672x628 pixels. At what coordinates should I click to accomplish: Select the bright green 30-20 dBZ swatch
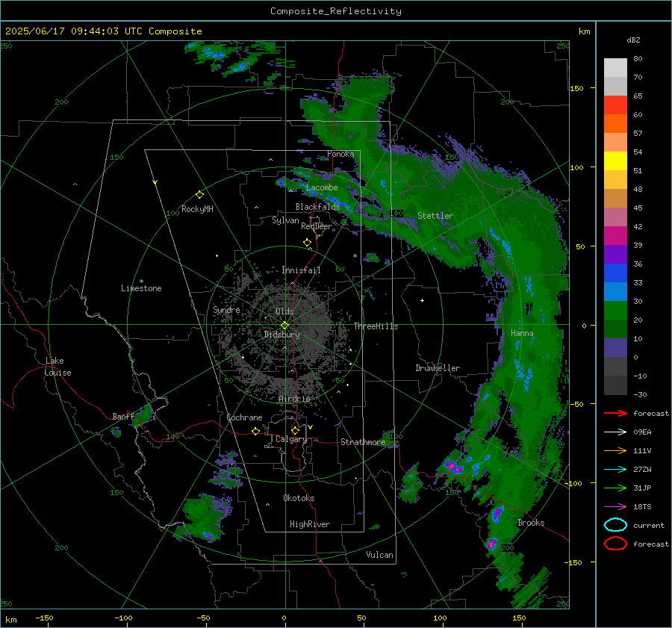615,311
